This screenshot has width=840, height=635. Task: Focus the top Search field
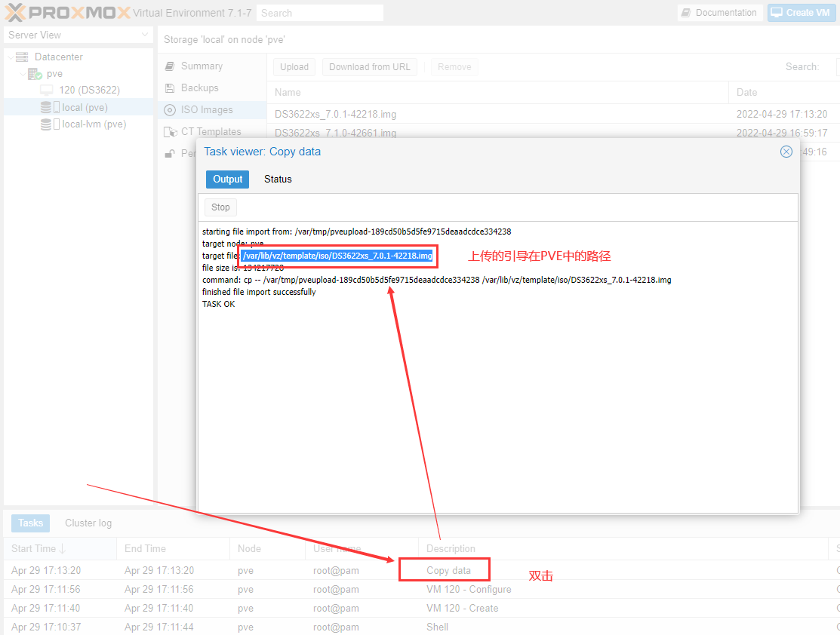(x=320, y=13)
